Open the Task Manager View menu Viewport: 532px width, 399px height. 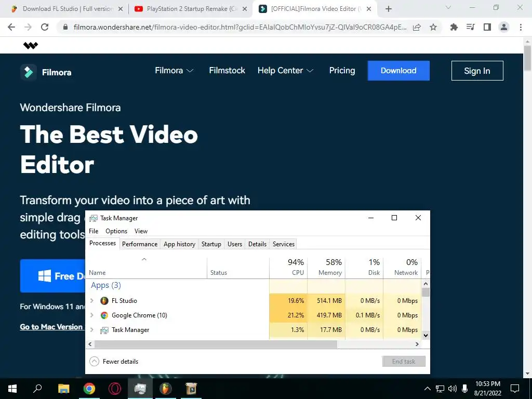(141, 231)
